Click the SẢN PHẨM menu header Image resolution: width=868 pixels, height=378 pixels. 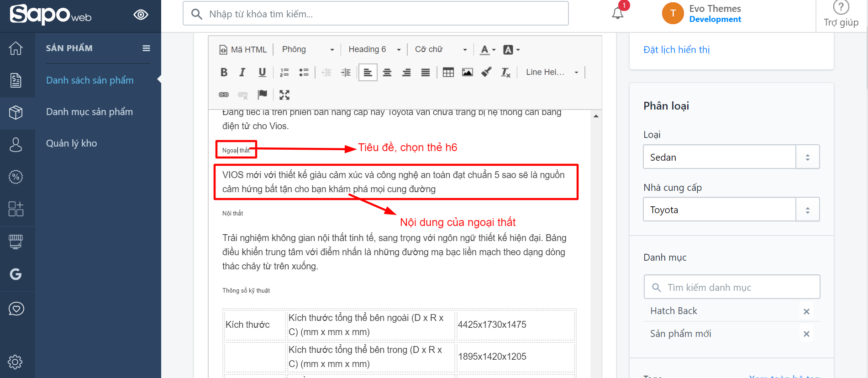click(x=69, y=48)
